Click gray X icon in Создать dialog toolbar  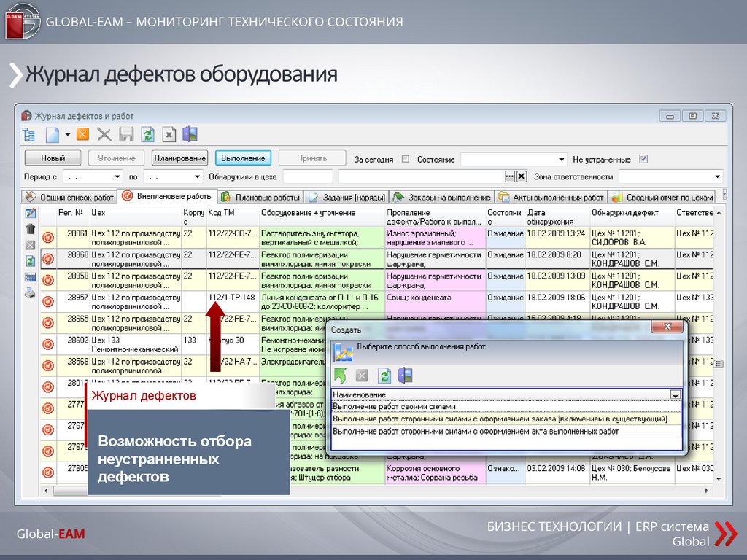(362, 376)
